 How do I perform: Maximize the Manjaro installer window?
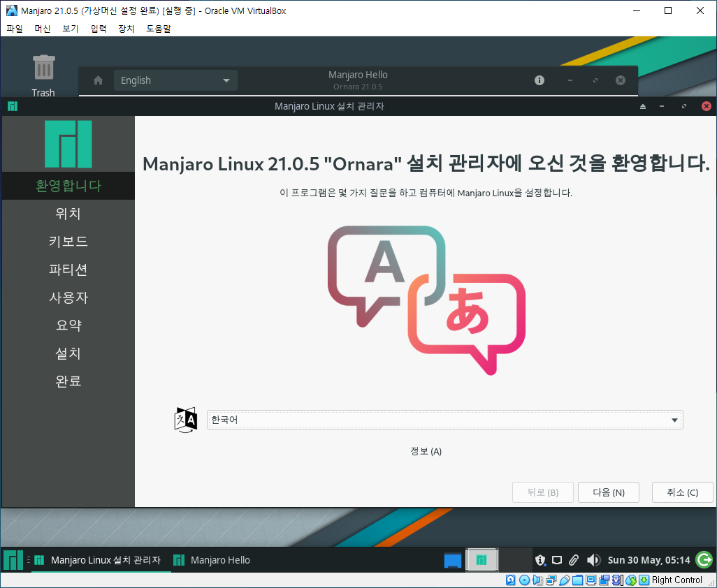684,106
